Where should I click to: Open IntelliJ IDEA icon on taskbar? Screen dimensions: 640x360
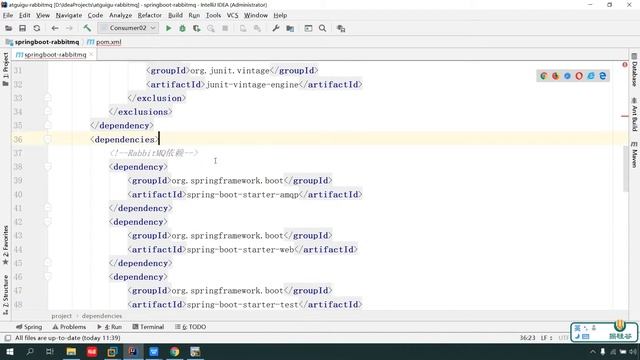[x=133, y=351]
